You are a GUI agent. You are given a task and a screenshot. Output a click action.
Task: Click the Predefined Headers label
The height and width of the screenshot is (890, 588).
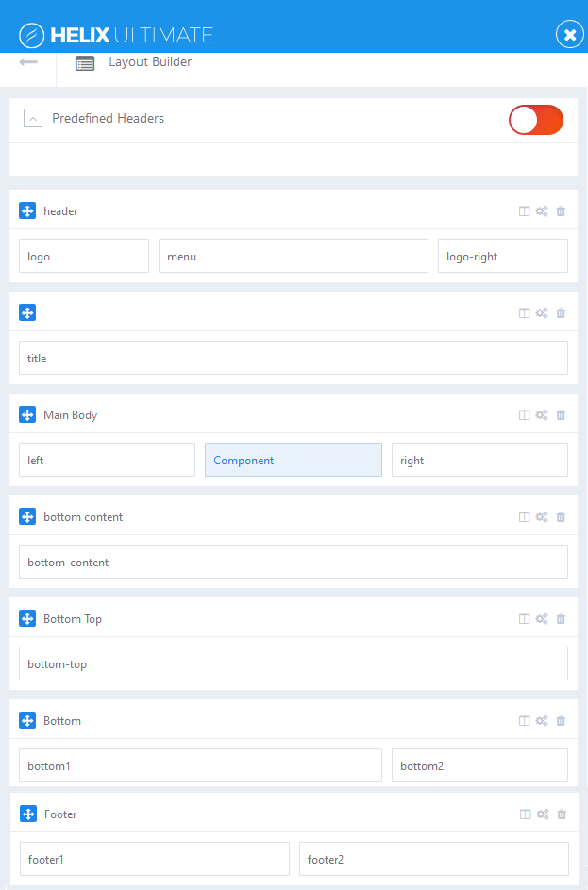109,118
